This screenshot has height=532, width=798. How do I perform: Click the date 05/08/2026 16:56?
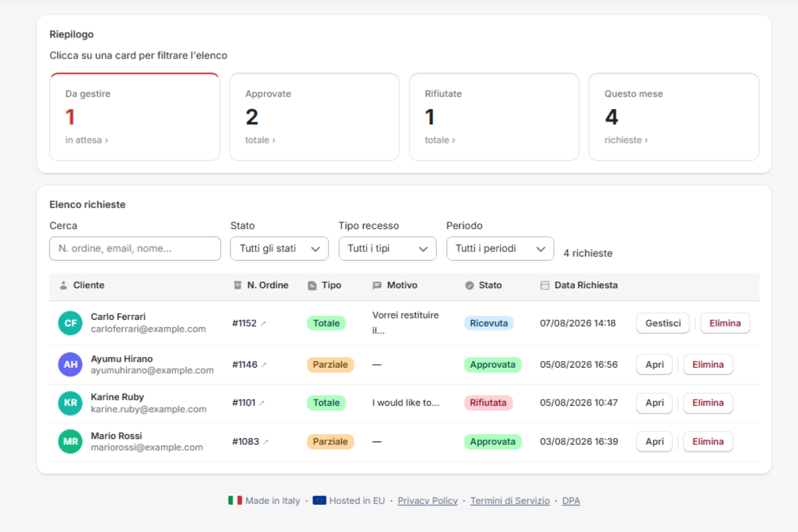point(579,364)
